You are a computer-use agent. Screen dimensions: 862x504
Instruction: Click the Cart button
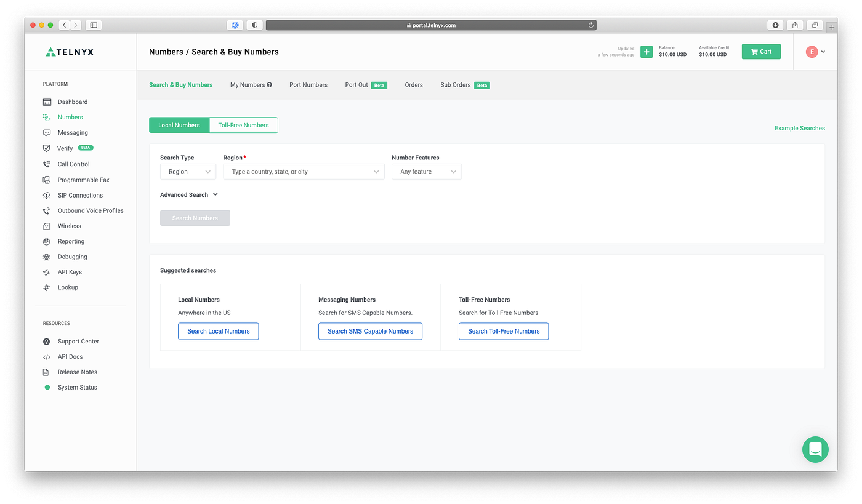[x=761, y=52]
